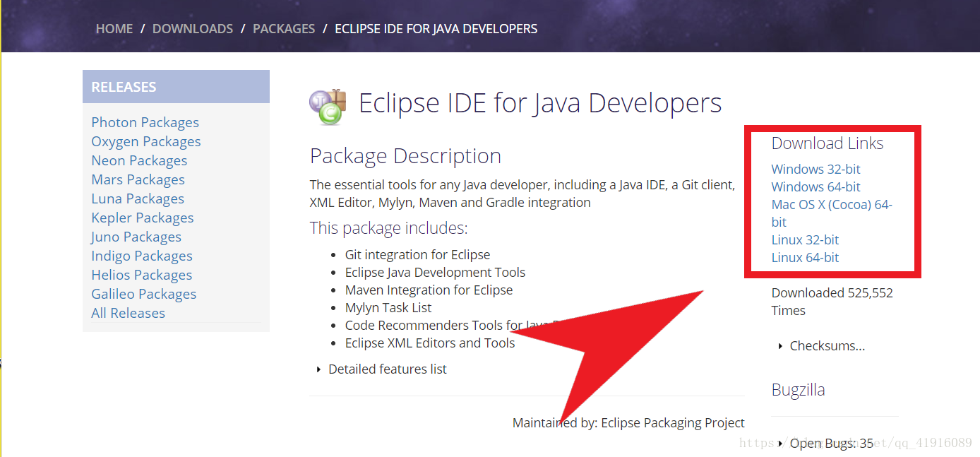
Task: Open Juno Packages releases
Action: [x=136, y=237]
